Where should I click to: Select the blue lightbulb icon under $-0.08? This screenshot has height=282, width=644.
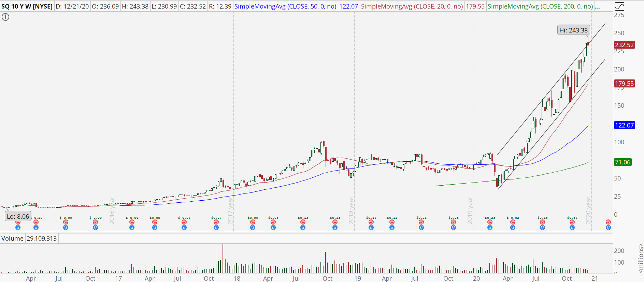click(x=66, y=228)
